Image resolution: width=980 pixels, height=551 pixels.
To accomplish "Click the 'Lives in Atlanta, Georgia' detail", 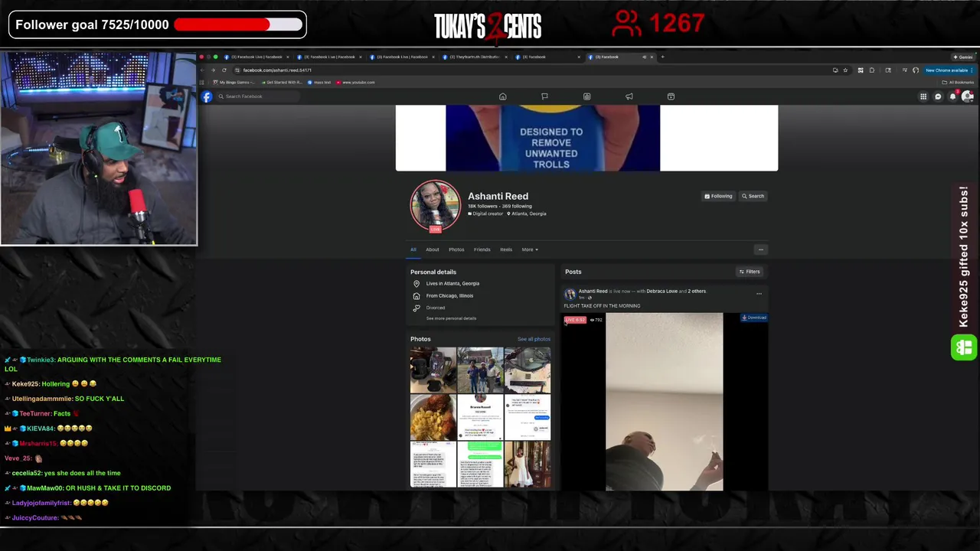I will pos(452,283).
